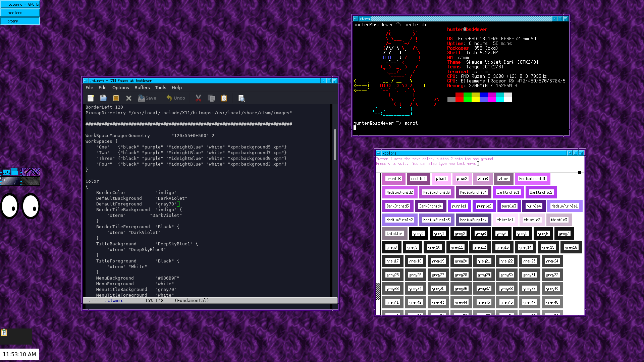
Task: Click the xcolors entry in icon manager
Action: 20,13
